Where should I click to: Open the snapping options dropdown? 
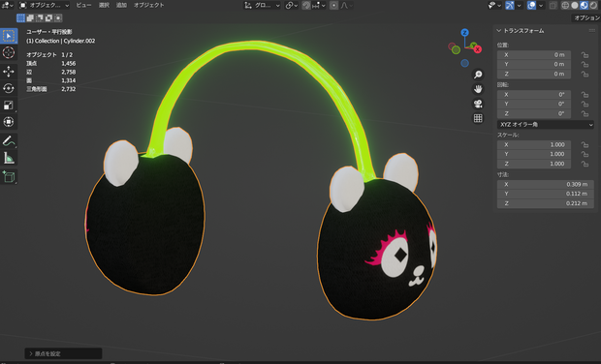click(320, 6)
